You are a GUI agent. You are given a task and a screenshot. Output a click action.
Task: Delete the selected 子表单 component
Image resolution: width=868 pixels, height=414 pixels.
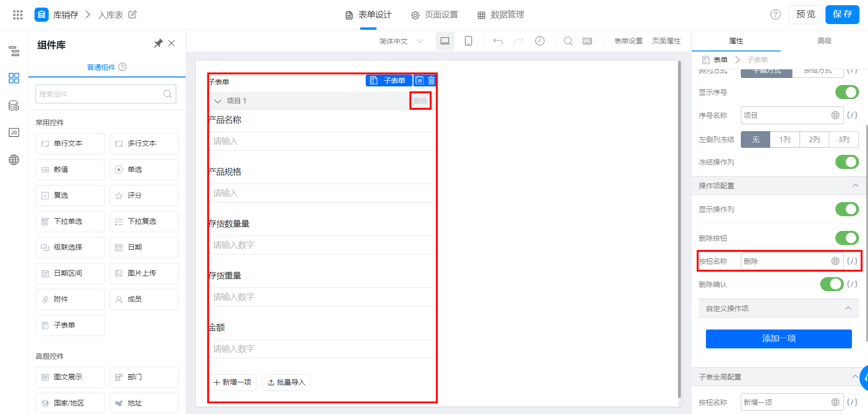click(431, 81)
